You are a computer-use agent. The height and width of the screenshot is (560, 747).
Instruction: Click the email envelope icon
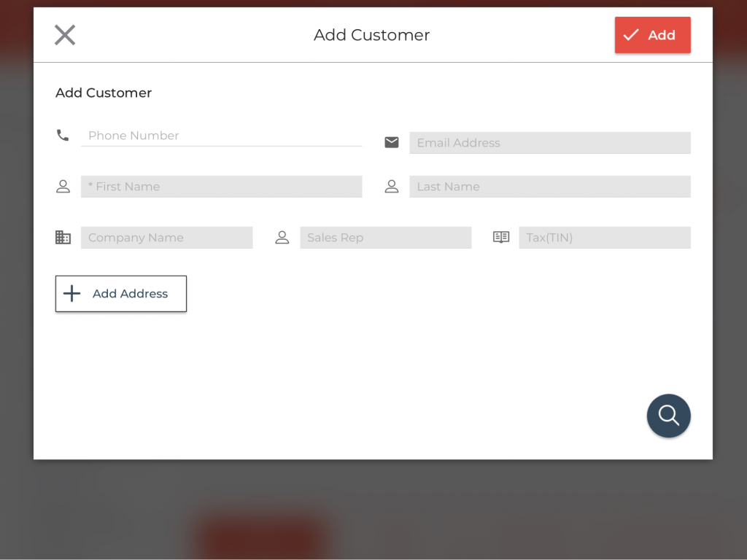coord(392,142)
